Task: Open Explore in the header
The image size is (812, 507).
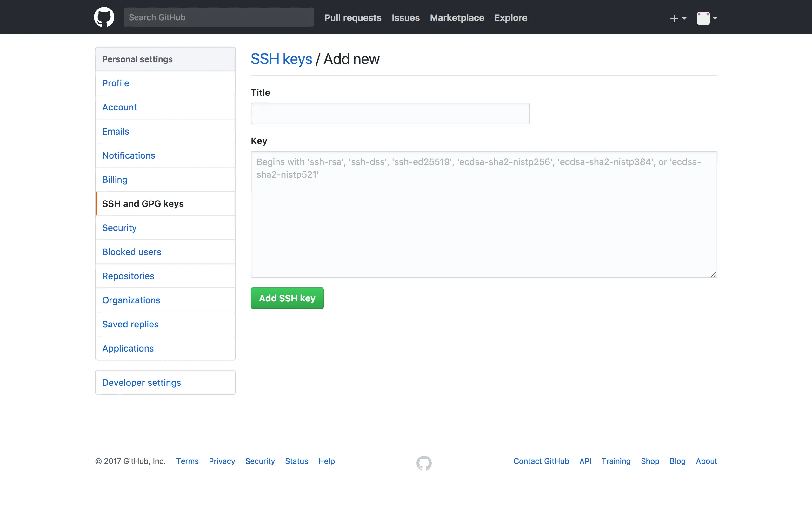Action: (x=510, y=18)
